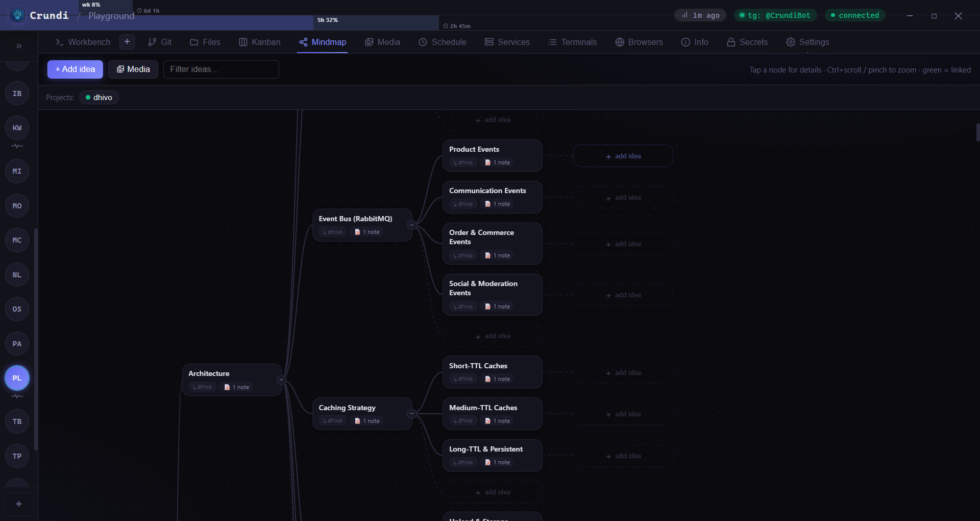980x521 pixels.
Task: Open the Browsers tab
Action: (639, 42)
